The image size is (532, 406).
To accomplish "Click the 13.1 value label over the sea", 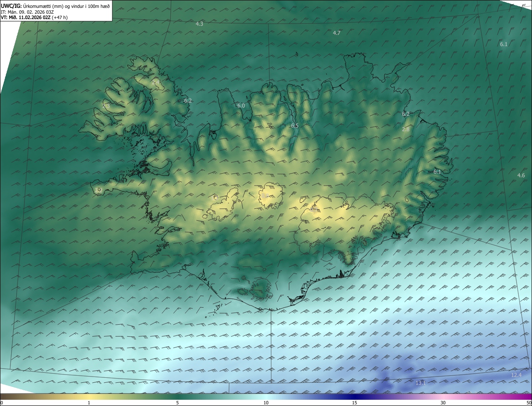I will click(x=421, y=383).
